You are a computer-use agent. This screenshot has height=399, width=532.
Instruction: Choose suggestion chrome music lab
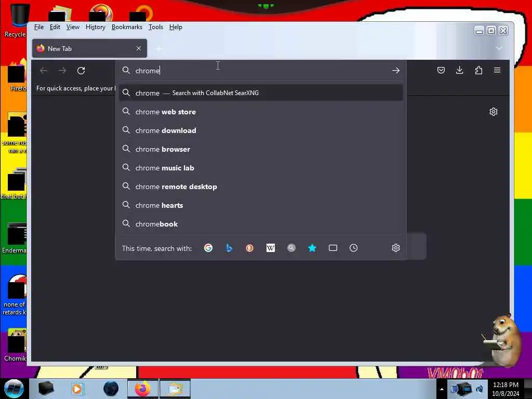261,168
